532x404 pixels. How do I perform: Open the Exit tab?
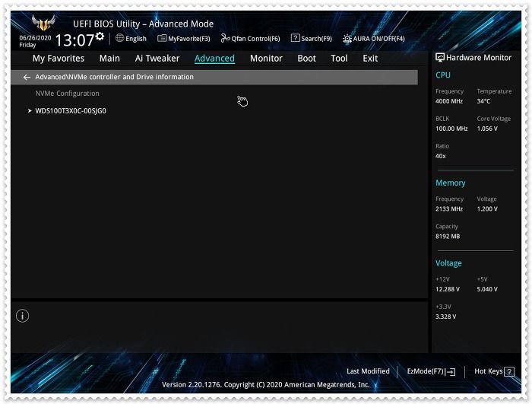tap(370, 59)
